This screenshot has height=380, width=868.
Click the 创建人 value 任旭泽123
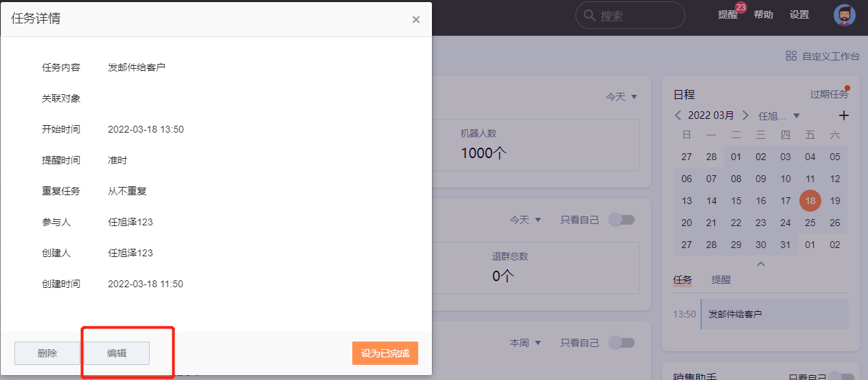point(130,253)
